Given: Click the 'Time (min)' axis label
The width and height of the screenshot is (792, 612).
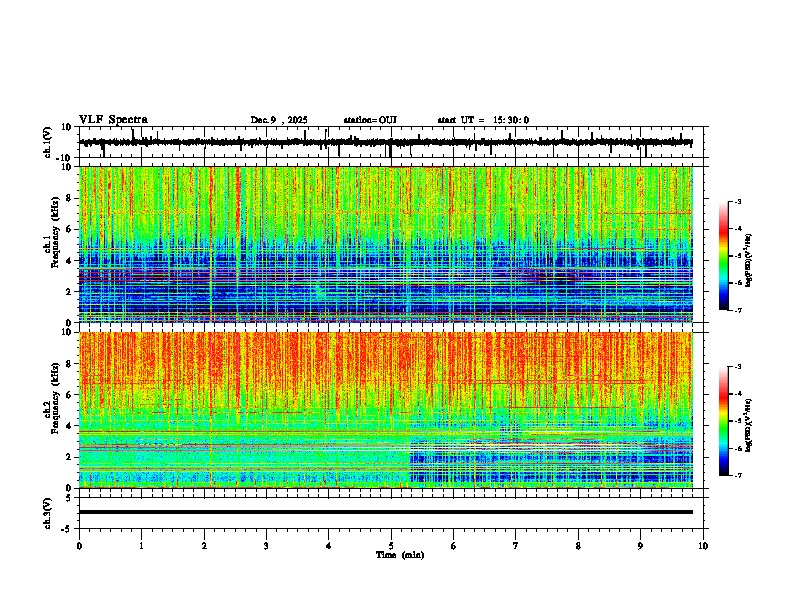Looking at the screenshot, I should pos(400,555).
